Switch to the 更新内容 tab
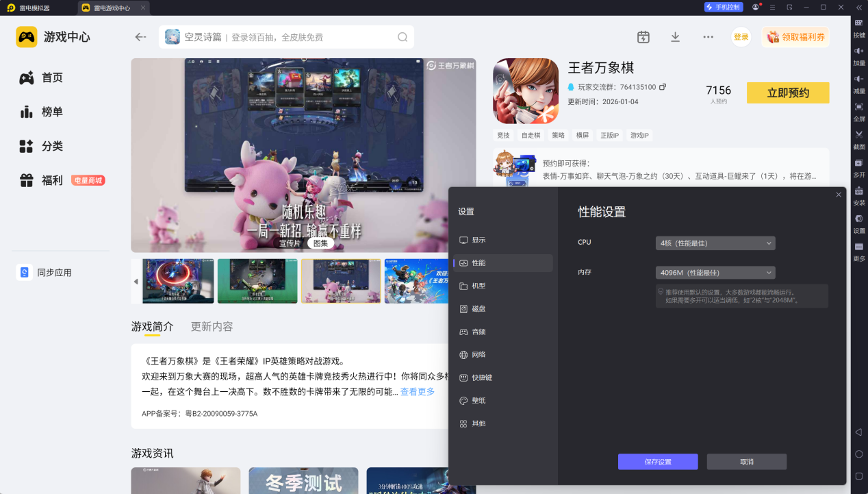The width and height of the screenshot is (868, 494). [212, 326]
